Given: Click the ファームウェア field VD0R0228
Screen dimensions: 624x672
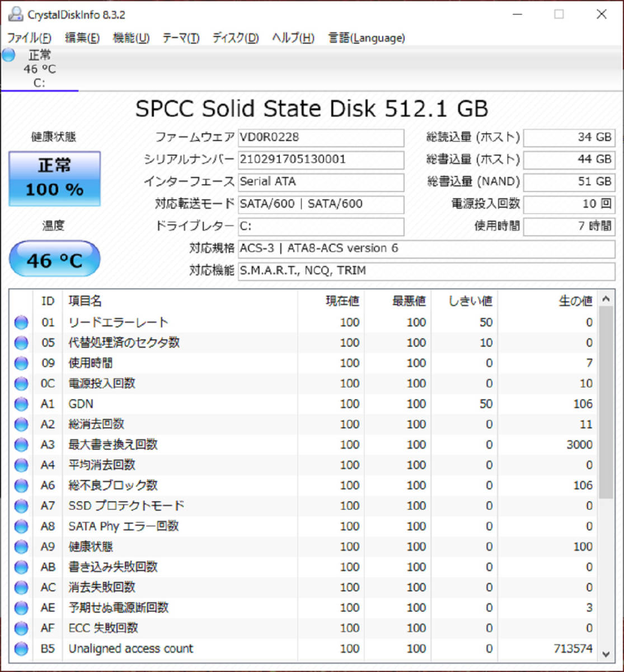Looking at the screenshot, I should tap(321, 137).
